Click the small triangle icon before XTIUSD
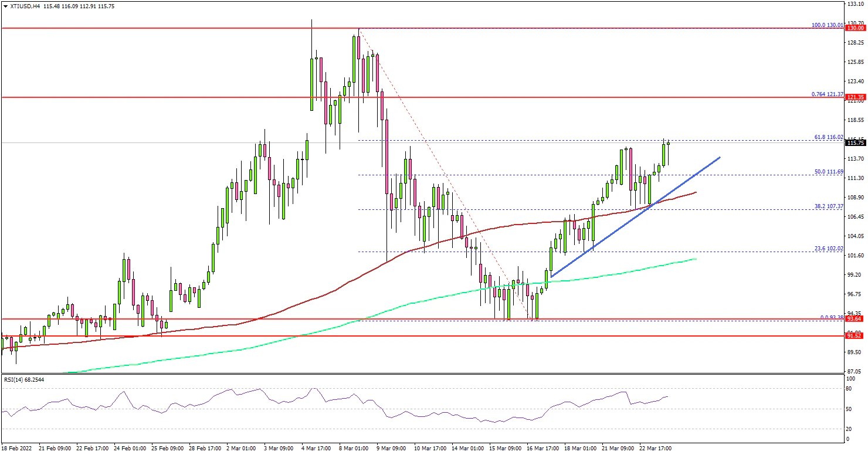This screenshot has width=868, height=455. point(5,5)
